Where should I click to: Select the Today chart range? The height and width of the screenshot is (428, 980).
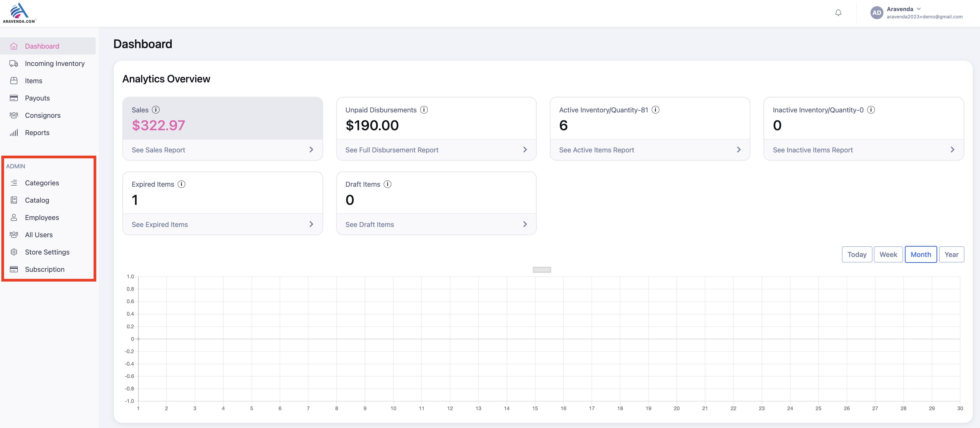(x=857, y=255)
